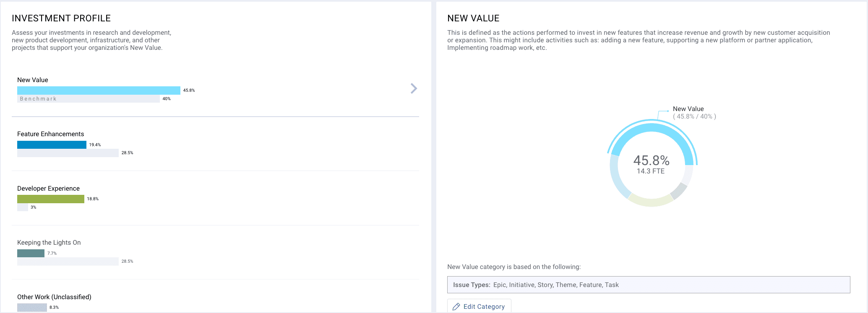
Task: Select the Developer Experience category
Action: [x=48, y=189]
